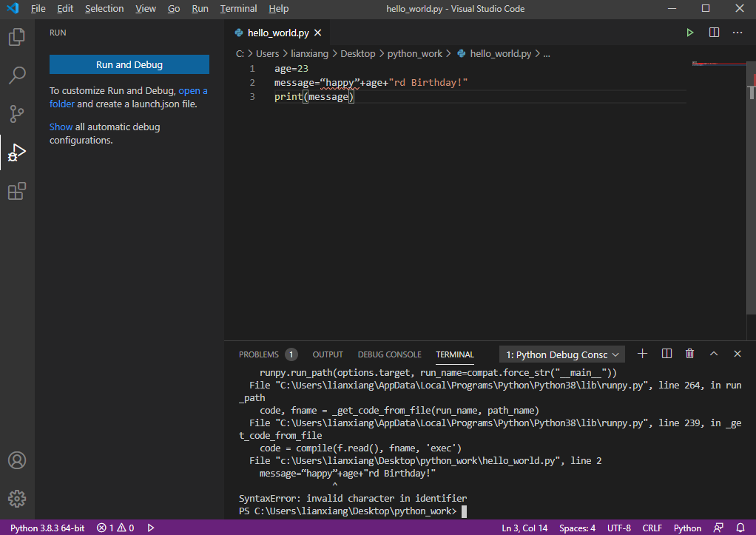
Task: Expand the C: breadcrumb segment
Action: (240, 53)
